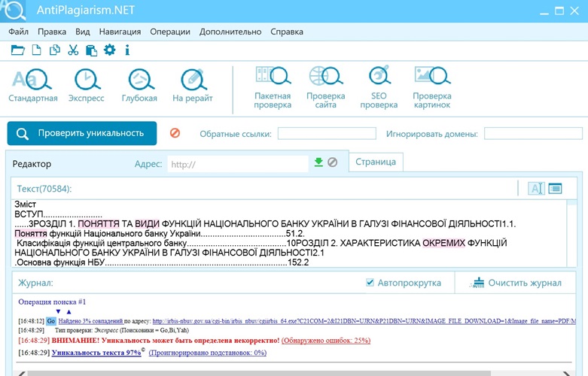Toggle the Автопрокрутка checkbox

pos(370,282)
